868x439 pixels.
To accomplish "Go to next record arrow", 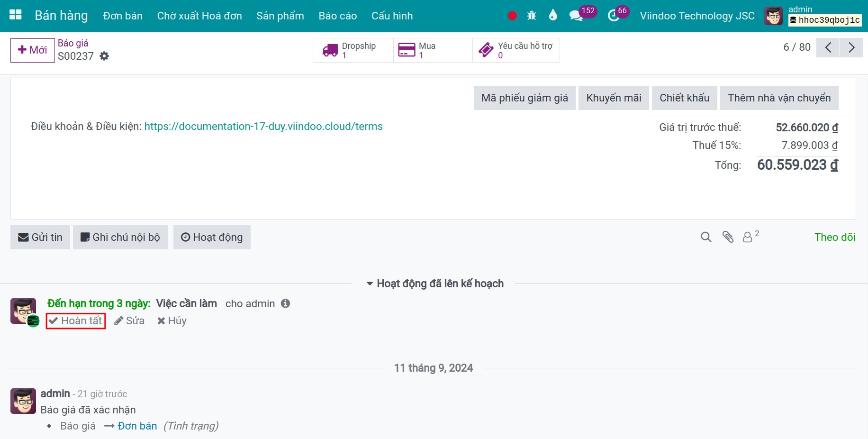I will [x=851, y=47].
